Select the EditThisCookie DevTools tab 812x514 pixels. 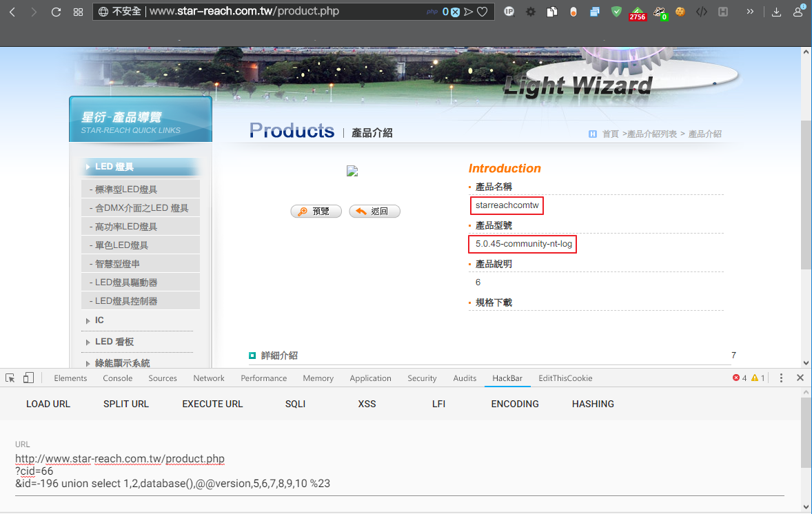[565, 378]
